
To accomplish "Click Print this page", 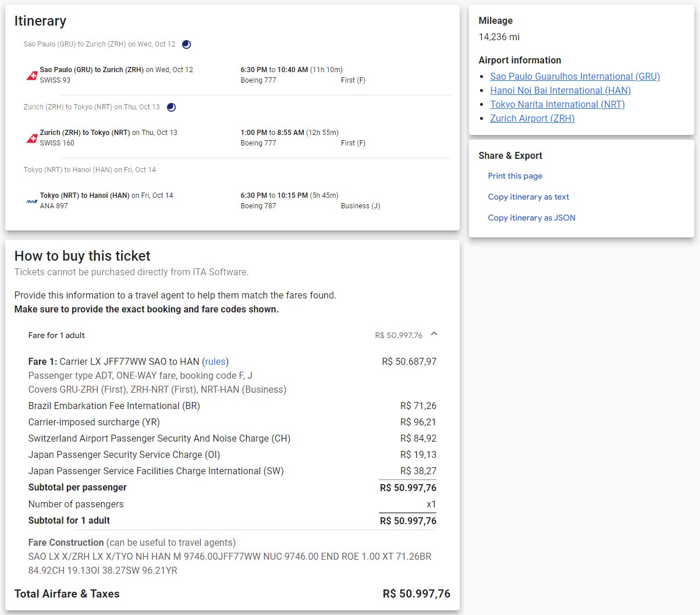I will pos(515,176).
